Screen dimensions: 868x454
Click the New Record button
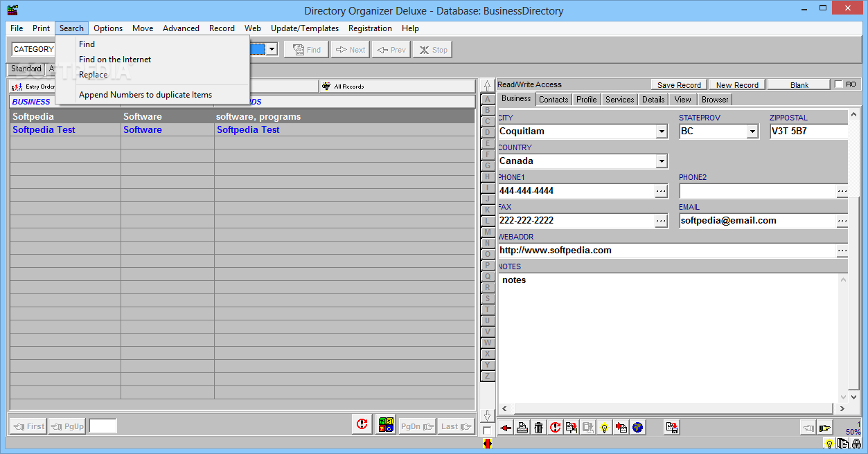(737, 85)
